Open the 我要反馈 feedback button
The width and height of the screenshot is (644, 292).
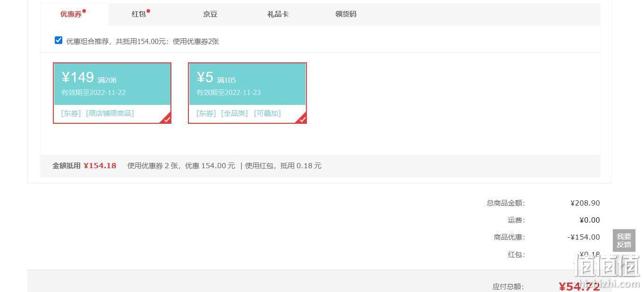coord(624,240)
